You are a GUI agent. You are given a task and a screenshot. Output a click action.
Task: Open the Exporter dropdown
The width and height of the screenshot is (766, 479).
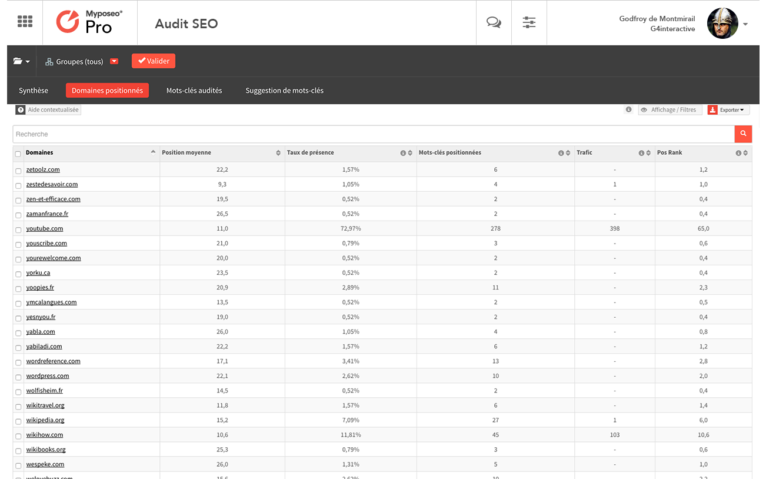(731, 110)
